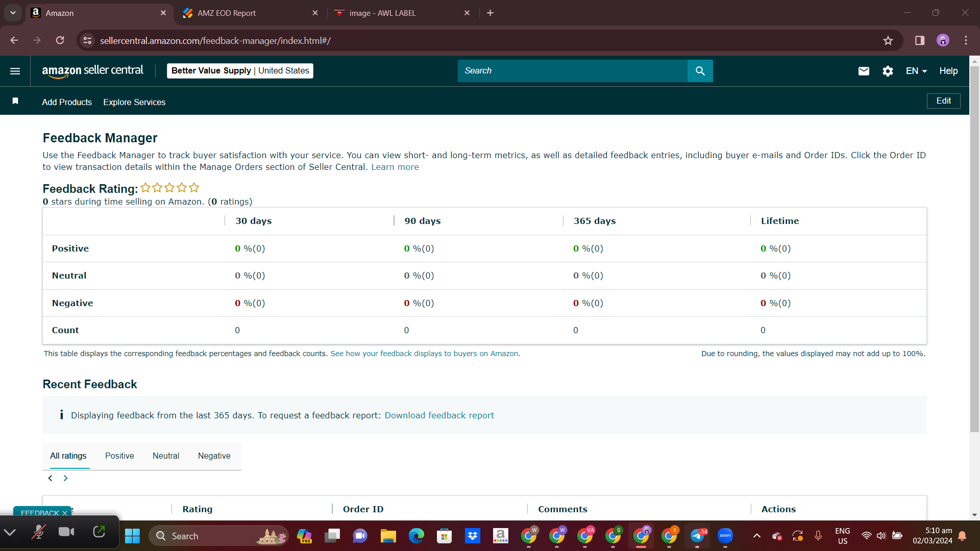Open the Chrome three-dot menu

point(966,40)
